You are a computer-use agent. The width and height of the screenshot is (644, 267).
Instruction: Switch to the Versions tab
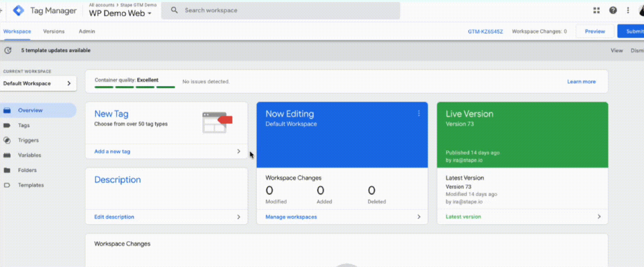tap(54, 31)
